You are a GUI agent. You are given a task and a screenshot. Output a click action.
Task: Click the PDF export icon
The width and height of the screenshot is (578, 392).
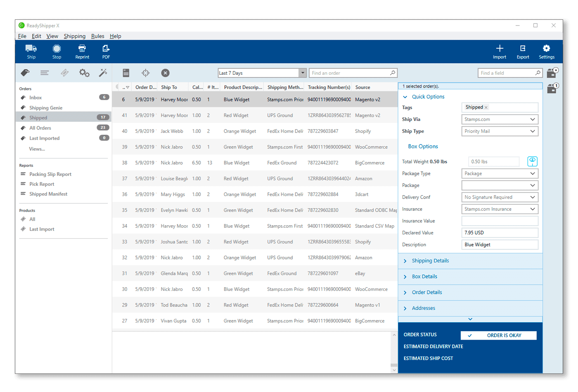point(106,48)
